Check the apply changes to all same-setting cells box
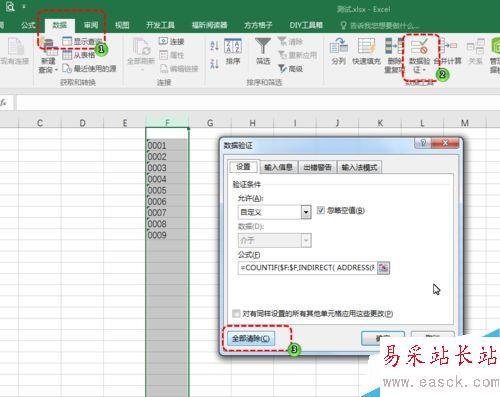Viewport: 500px width, 397px height. coord(236,313)
